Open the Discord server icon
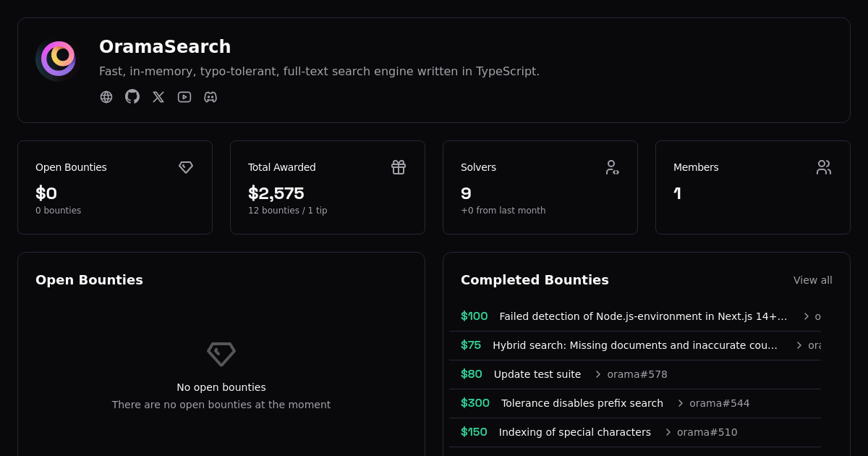The height and width of the screenshot is (456, 868). click(210, 97)
